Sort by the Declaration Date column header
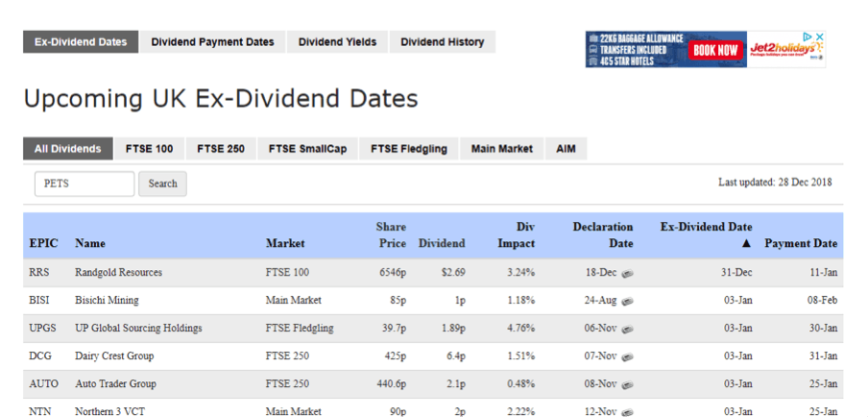868x417 pixels. tap(603, 235)
